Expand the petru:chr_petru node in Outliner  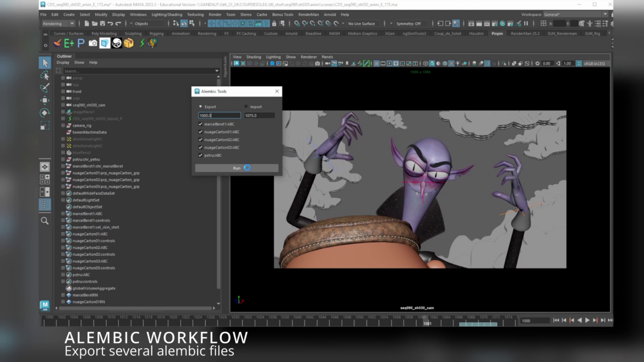[63, 159]
